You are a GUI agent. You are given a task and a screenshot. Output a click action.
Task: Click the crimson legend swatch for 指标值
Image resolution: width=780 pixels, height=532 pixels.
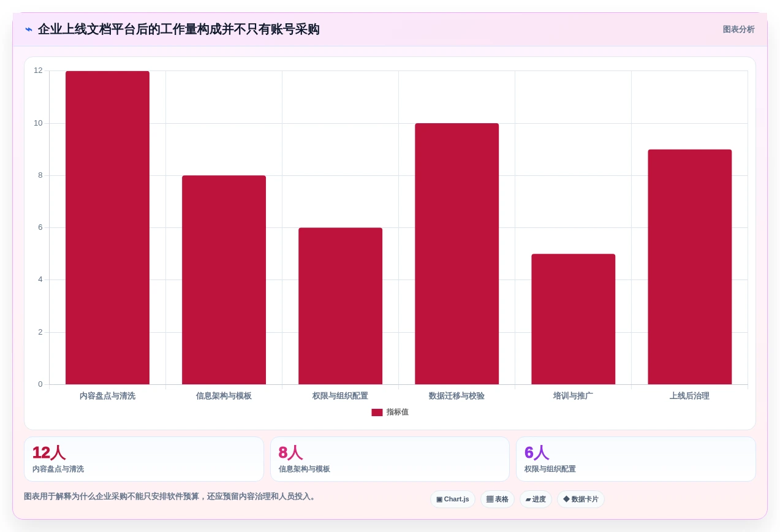click(x=377, y=412)
